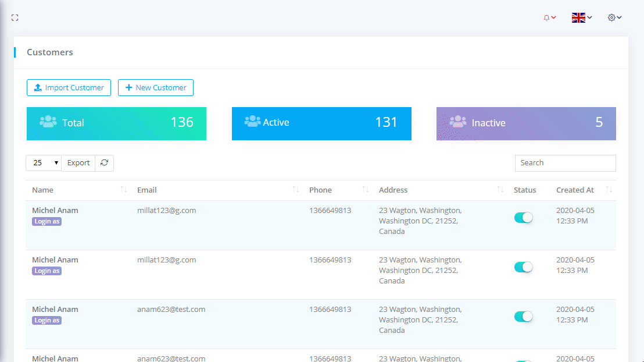Toggle status of first Michel Anam row
The image size is (644, 362).
point(523,218)
